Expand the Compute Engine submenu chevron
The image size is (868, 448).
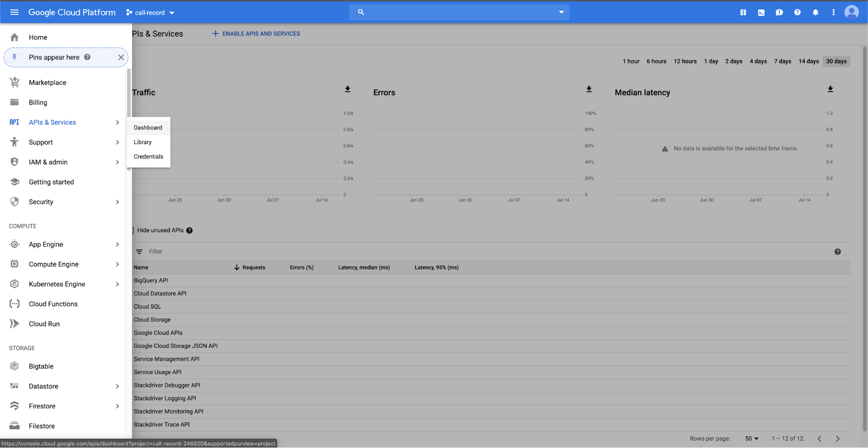(x=117, y=264)
